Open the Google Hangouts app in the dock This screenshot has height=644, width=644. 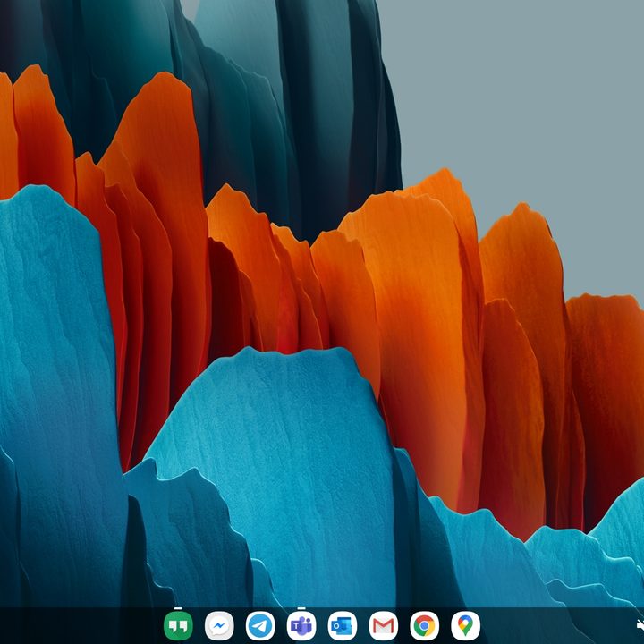coord(178,626)
